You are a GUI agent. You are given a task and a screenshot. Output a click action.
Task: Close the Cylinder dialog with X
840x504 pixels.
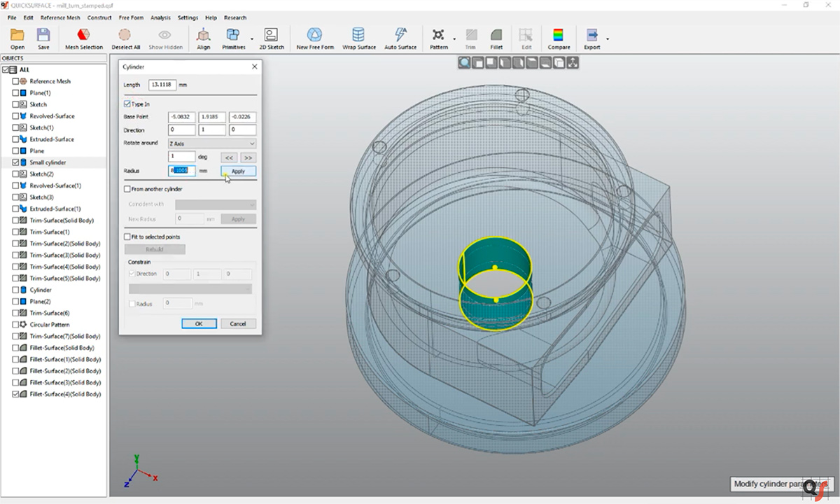click(x=254, y=66)
